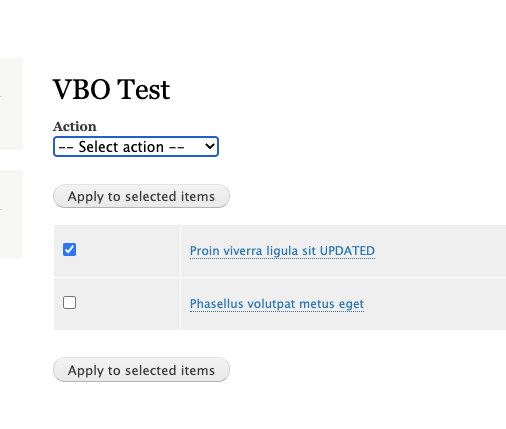The width and height of the screenshot is (506, 429).
Task: Click the word eget in the second row link
Action: point(351,304)
